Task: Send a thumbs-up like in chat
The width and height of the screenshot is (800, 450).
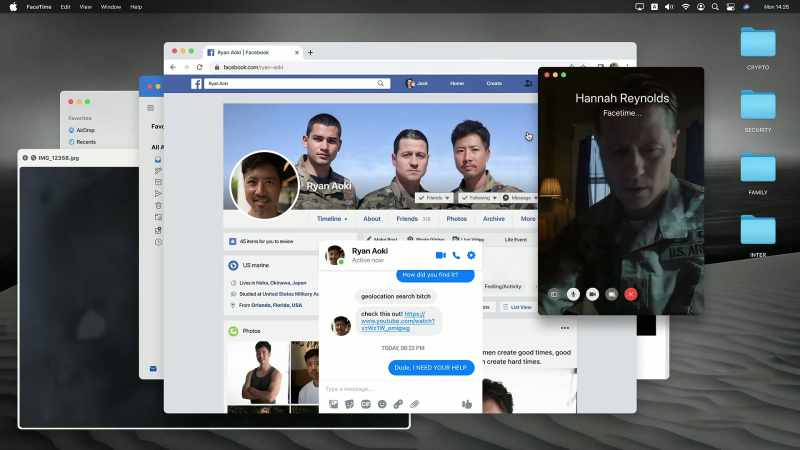Action: [466, 404]
